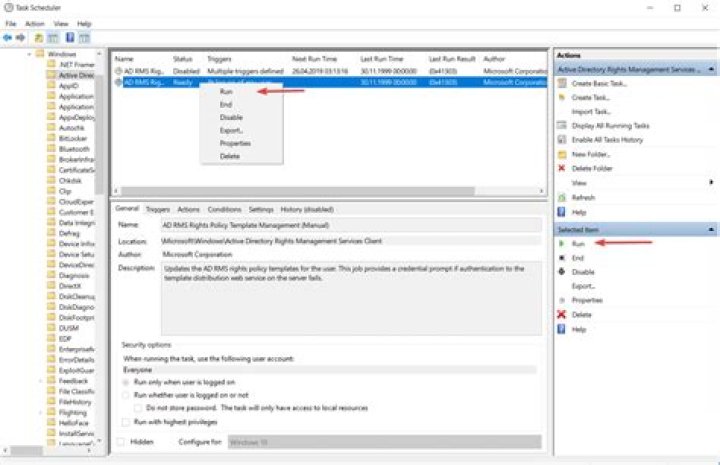This screenshot has width=720, height=465.
Task: Sort by the Last Run Result column header
Action: click(x=452, y=59)
